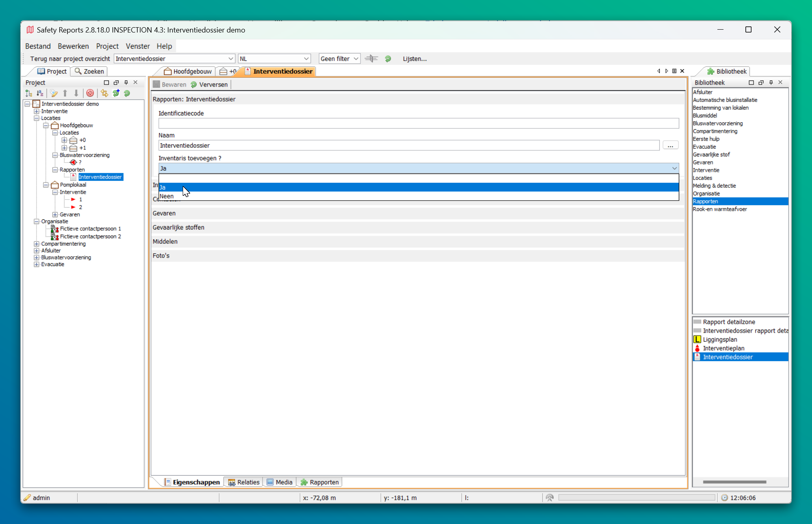Click the Lijsten... button
The width and height of the screenshot is (812, 524).
[x=415, y=59]
